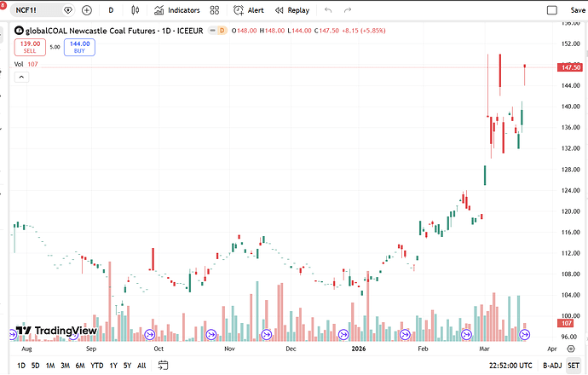The height and width of the screenshot is (375, 588).
Task: Click the contract rollover marker before Dec
Action: (266, 334)
